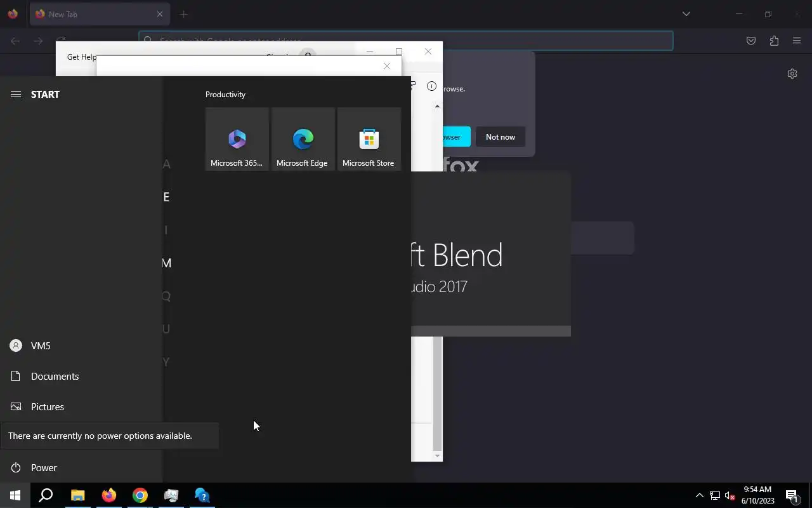812x508 pixels.
Task: Open the Get Help app in taskbar
Action: (202, 495)
